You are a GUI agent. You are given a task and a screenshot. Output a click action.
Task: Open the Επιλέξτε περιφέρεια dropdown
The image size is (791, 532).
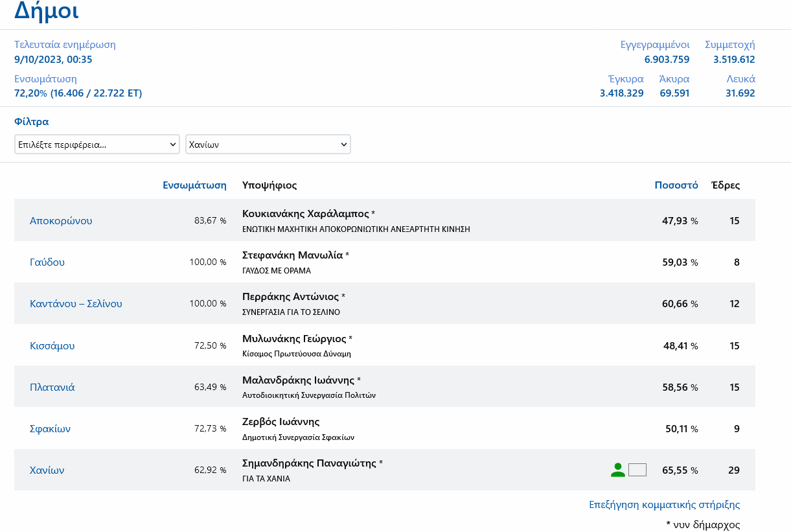(97, 145)
